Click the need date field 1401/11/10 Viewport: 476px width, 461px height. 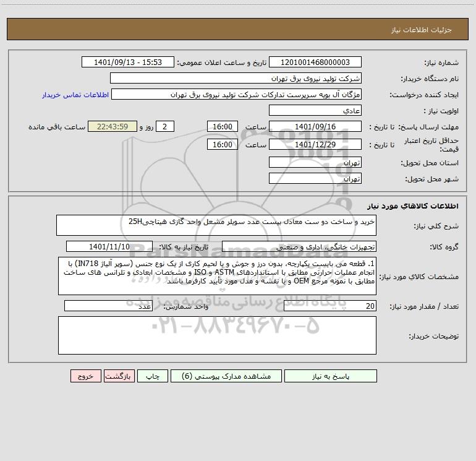[x=109, y=246]
